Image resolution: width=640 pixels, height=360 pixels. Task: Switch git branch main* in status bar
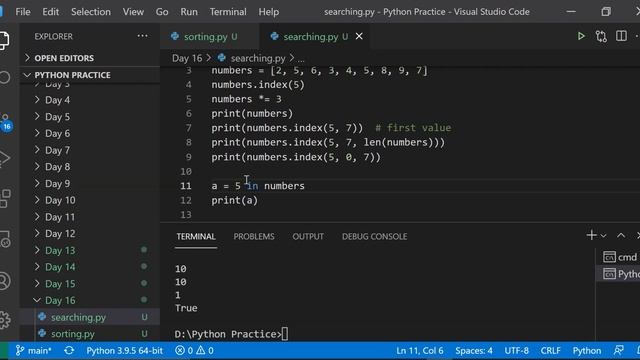[33, 351]
